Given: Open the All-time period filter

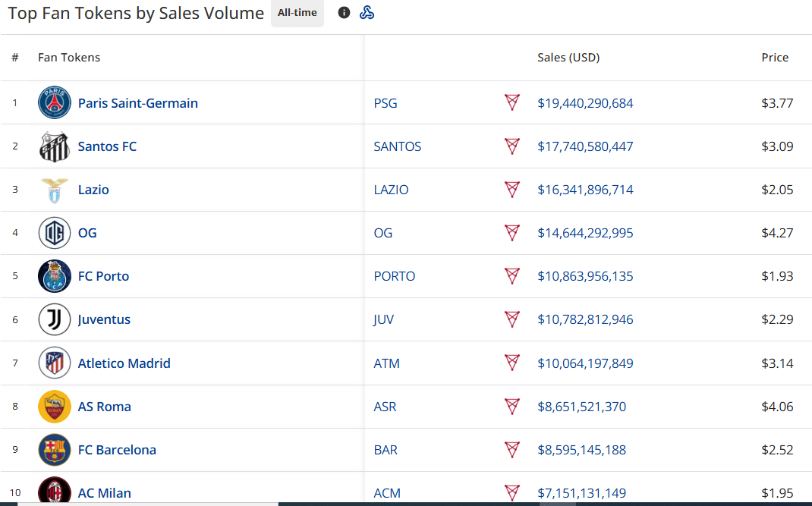Looking at the screenshot, I should [x=297, y=12].
